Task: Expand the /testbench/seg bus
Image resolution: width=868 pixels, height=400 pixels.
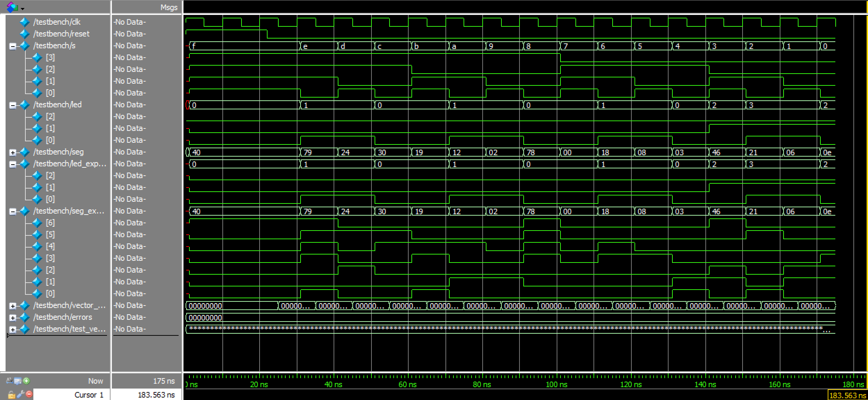Action: pyautogui.click(x=13, y=152)
